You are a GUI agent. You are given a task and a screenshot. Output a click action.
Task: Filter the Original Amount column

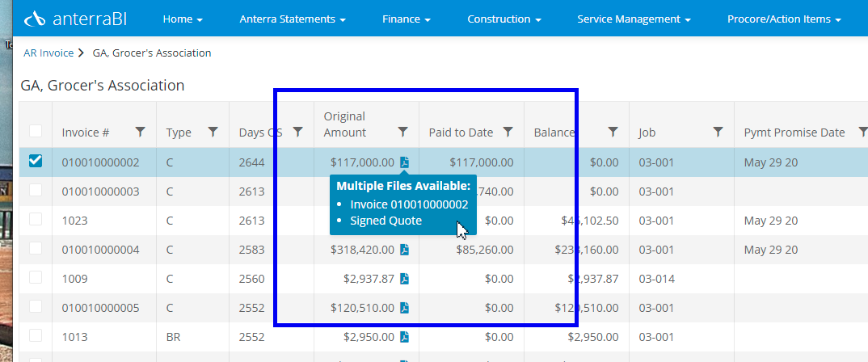point(403,132)
